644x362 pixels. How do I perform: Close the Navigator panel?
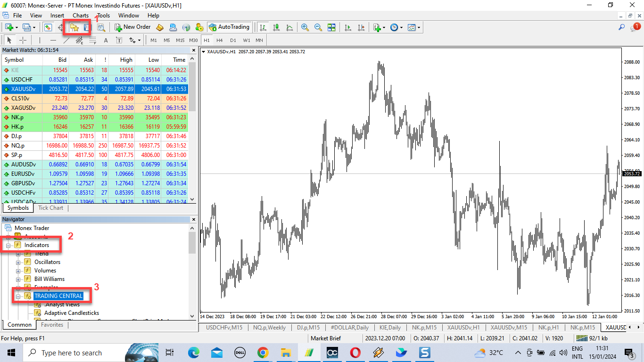click(193, 219)
